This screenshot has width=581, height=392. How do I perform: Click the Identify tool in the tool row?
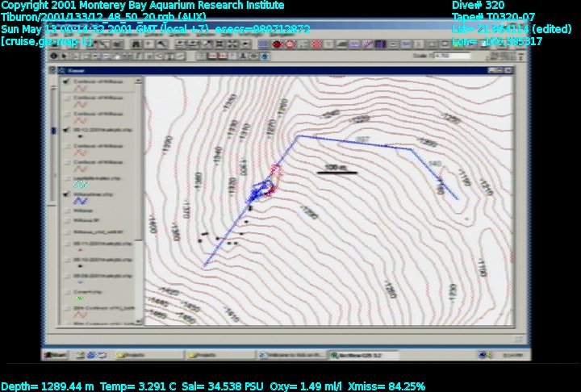pos(54,56)
